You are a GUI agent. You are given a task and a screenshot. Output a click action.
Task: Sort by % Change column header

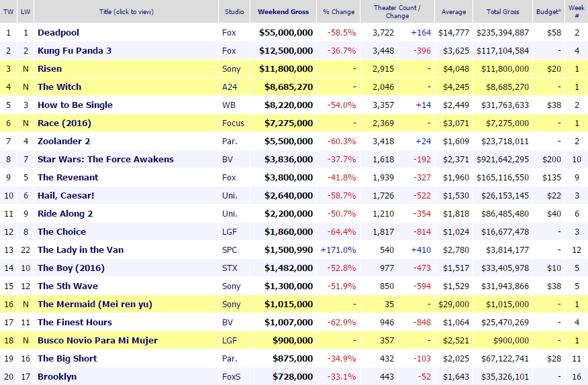pyautogui.click(x=338, y=11)
